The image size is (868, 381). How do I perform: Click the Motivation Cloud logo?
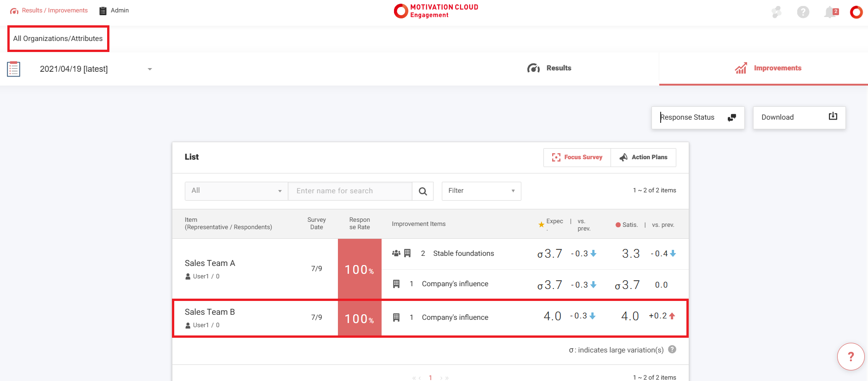[436, 11]
